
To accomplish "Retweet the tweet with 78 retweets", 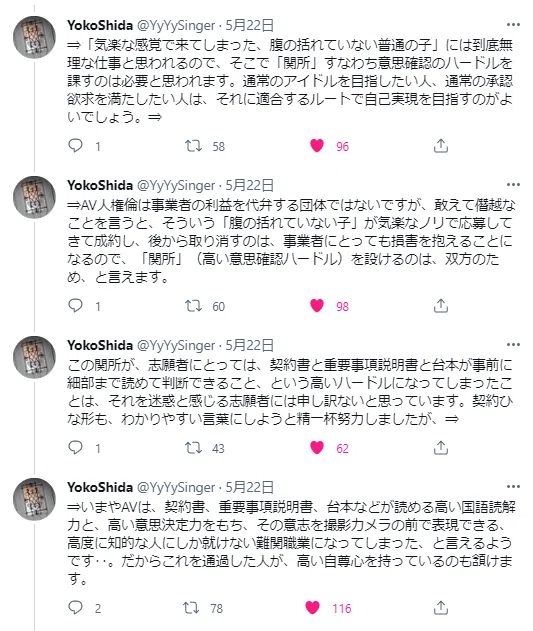I will tap(191, 607).
